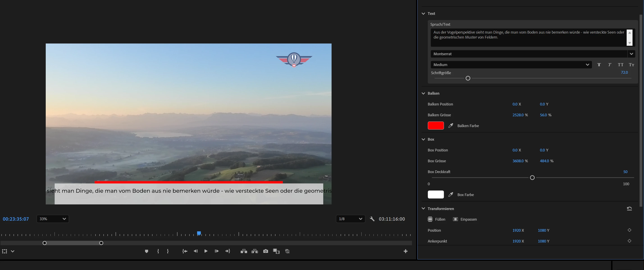The image size is (644, 270).
Task: Collapse the Balken section
Action: (423, 93)
